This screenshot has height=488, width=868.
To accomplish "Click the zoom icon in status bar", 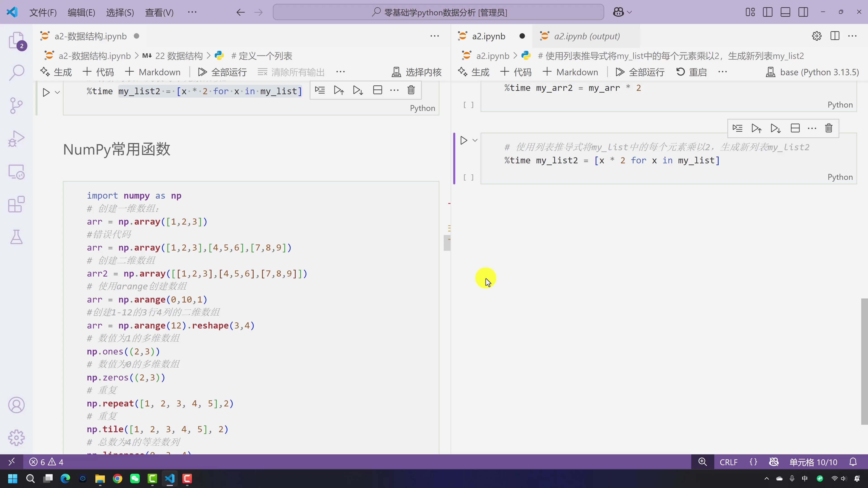I will 703,462.
